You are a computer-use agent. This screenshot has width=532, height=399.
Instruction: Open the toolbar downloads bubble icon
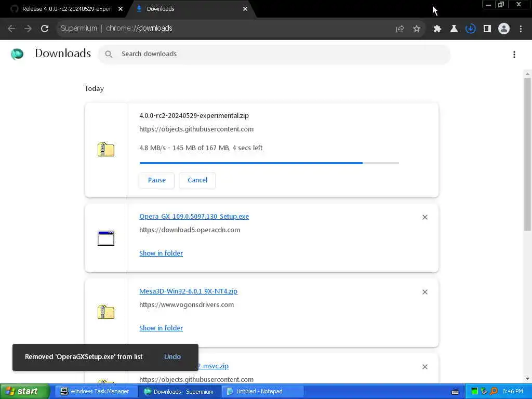pyautogui.click(x=471, y=29)
